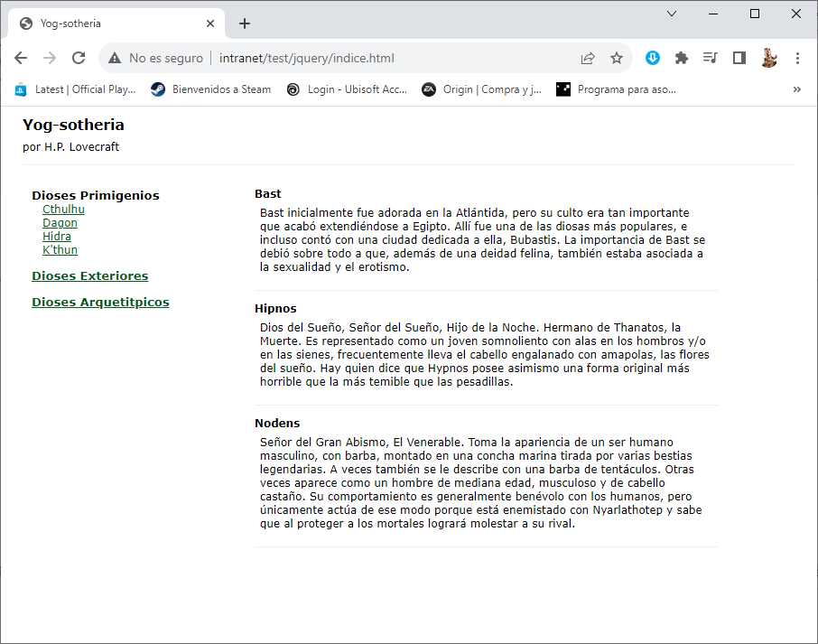Click the Cthulhu link
Viewport: 818px width, 644px height.
63,210
